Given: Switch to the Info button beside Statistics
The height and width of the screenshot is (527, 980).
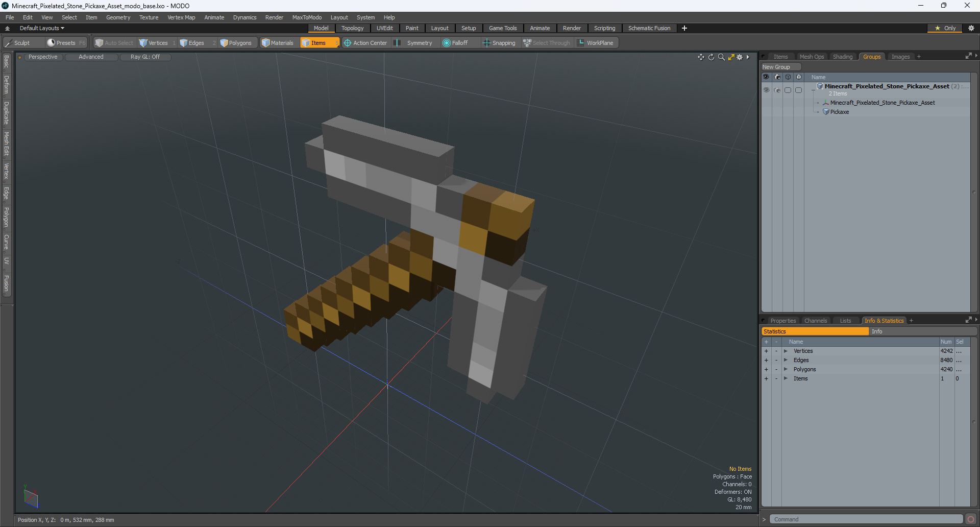Looking at the screenshot, I should coord(923,331).
